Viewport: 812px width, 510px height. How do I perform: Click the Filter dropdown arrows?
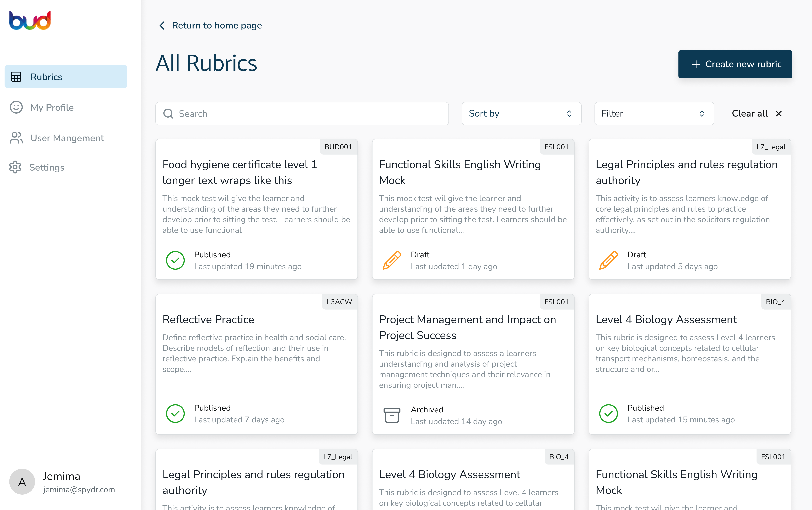[702, 114]
